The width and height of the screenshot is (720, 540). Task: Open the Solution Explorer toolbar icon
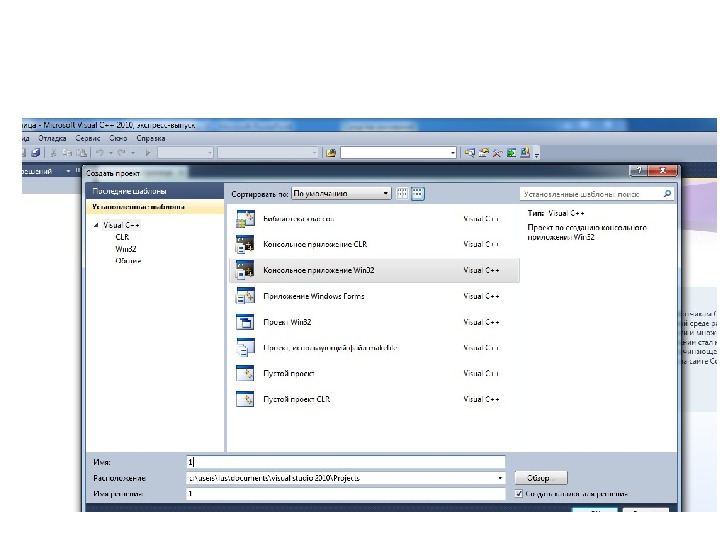coord(469,153)
